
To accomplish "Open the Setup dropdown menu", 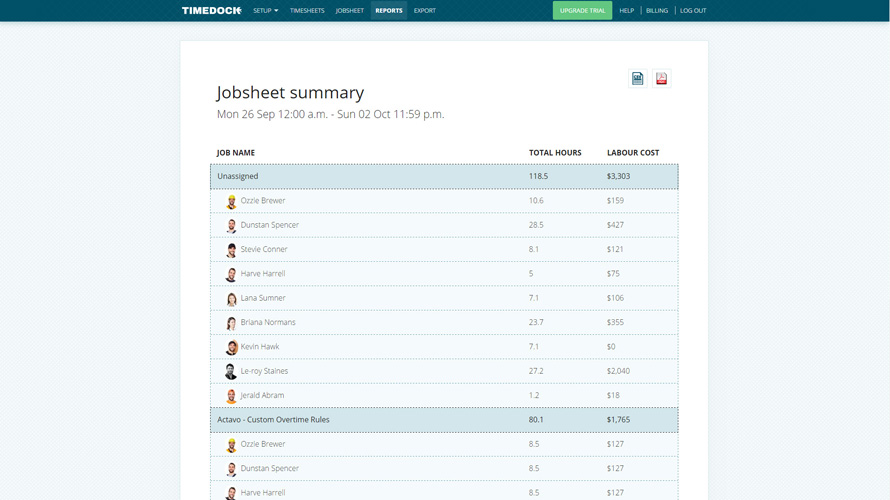I will (265, 11).
